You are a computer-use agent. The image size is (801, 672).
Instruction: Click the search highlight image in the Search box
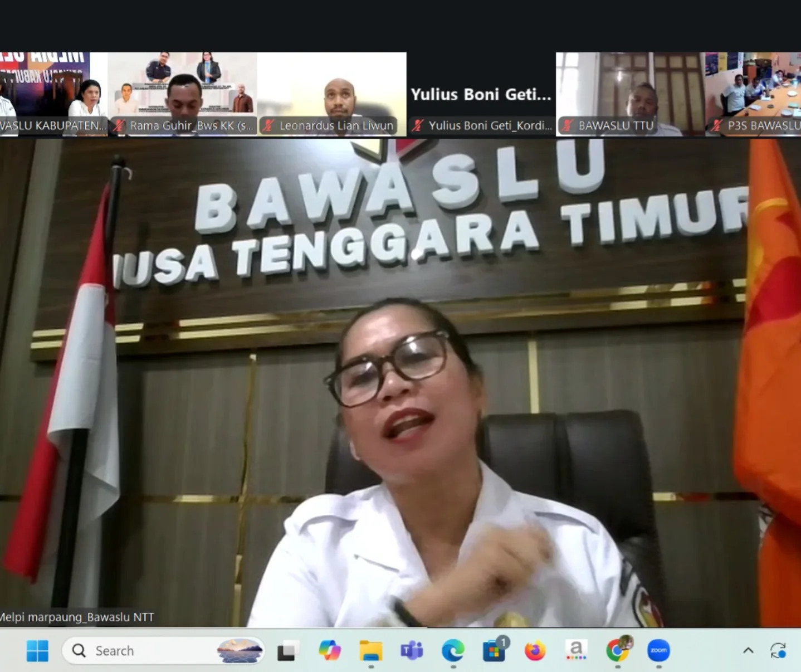point(240,650)
